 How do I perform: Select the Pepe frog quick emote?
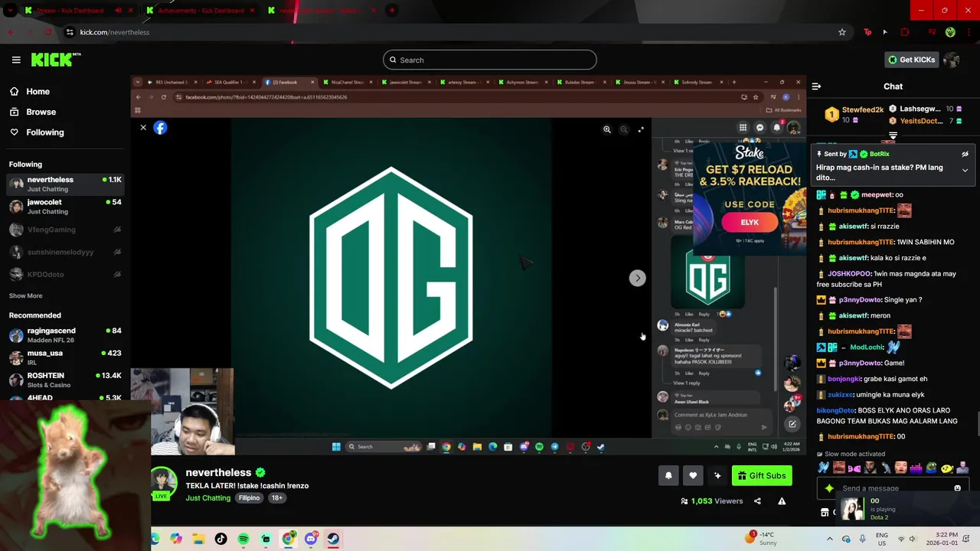click(931, 468)
